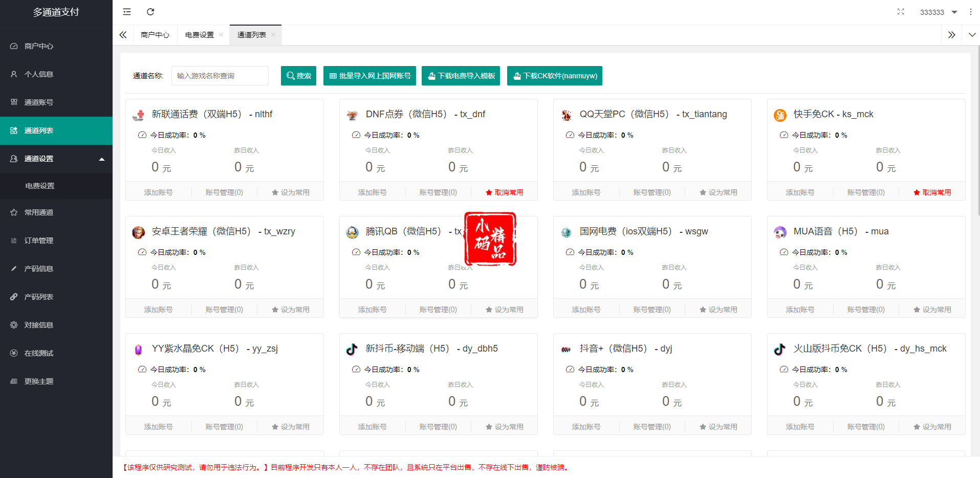Open the 333333 user dropdown

pos(939,12)
